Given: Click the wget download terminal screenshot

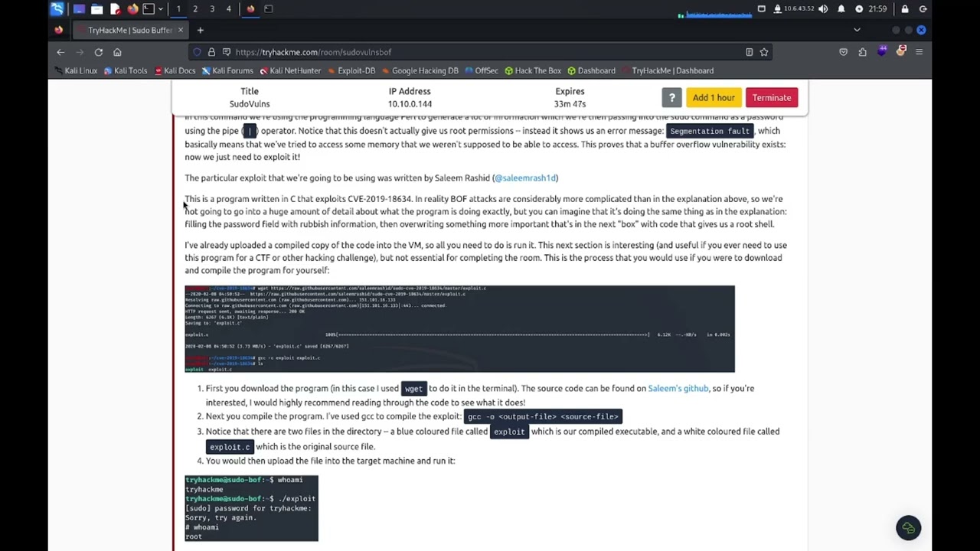Looking at the screenshot, I should [459, 329].
